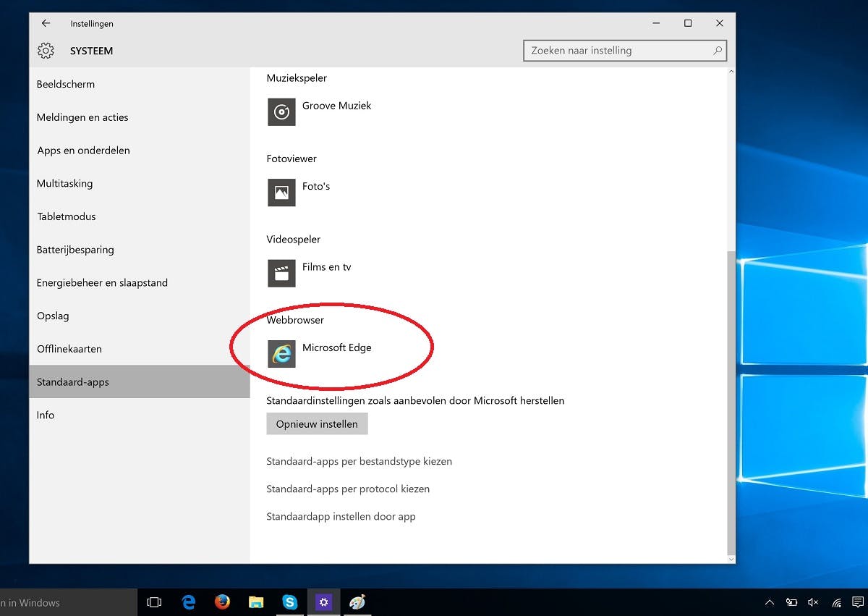
Task: Open Meldingen en acties section
Action: coord(82,117)
